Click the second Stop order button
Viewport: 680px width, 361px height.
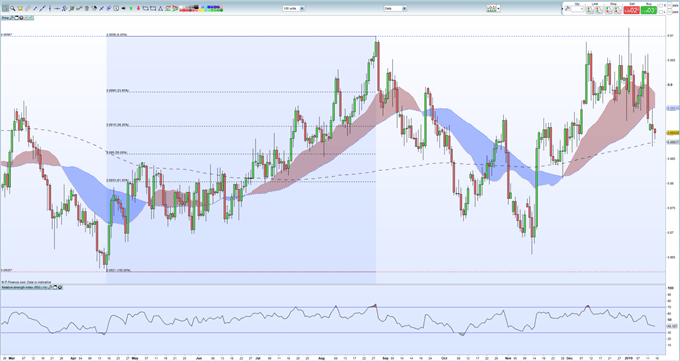618,10
